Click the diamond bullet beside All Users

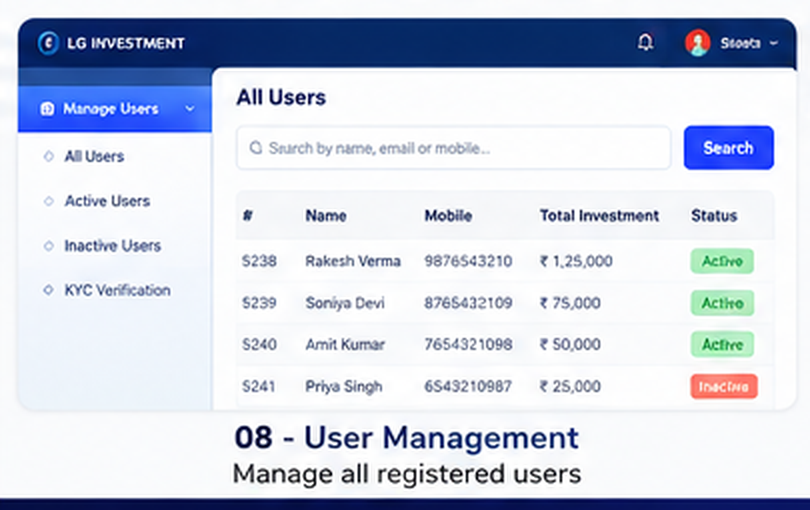49,156
